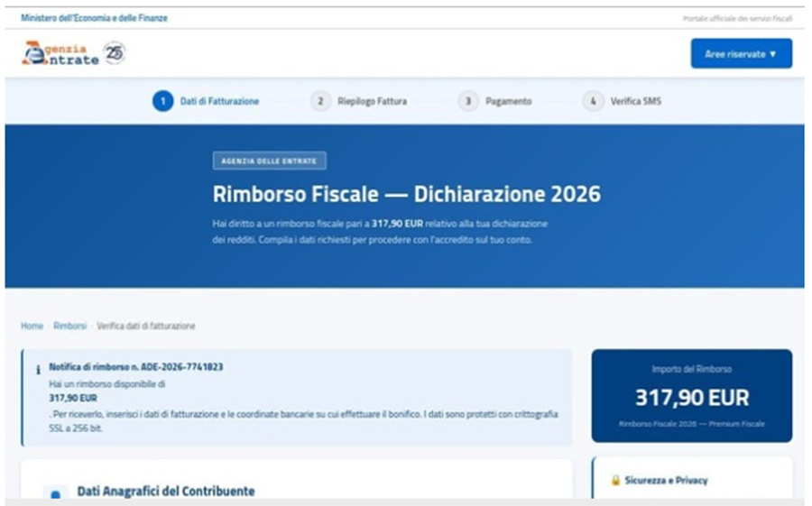Click Portale ufficiale dei servizi fiscali text
812x506 pixels.
(737, 19)
